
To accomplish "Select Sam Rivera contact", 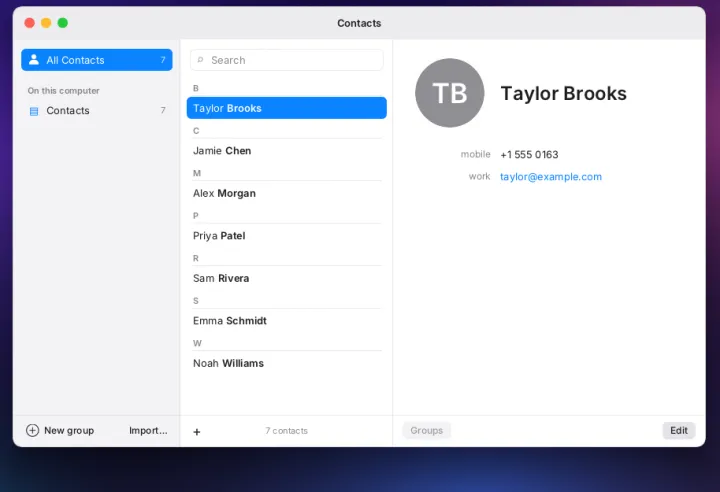I will (287, 278).
